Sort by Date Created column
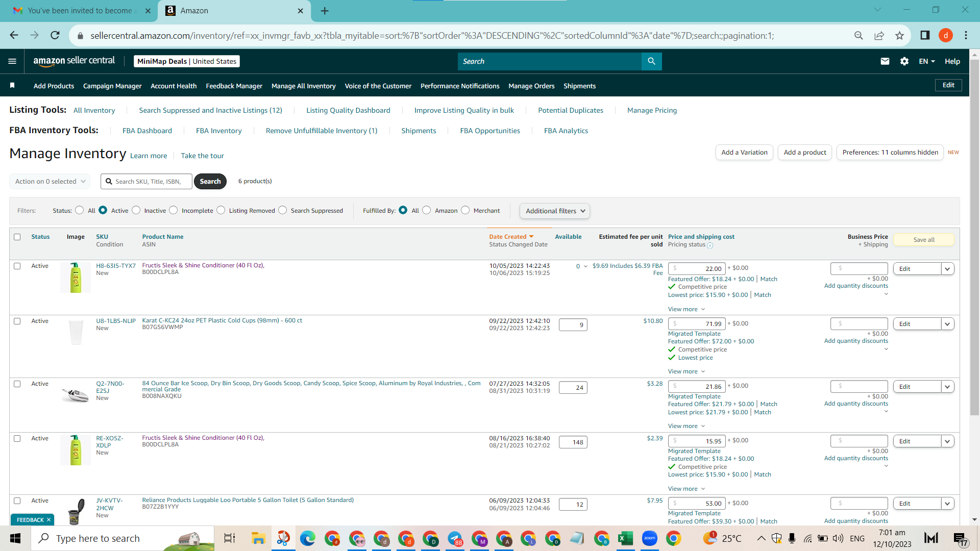The width and height of the screenshot is (980, 551). [x=511, y=237]
